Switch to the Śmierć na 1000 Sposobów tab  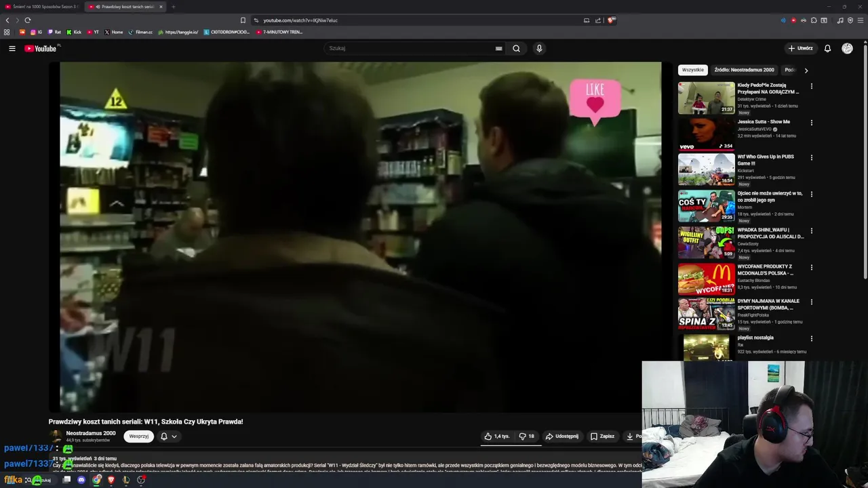[42, 7]
